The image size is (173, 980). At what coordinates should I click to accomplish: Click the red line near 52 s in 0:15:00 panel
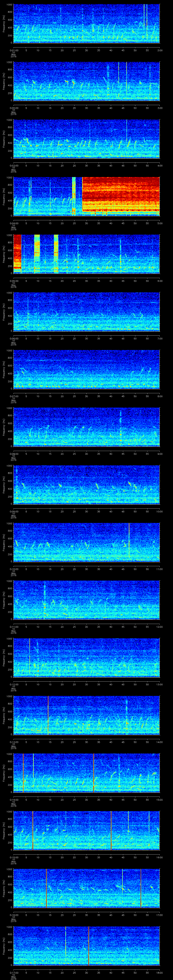coord(141,888)
